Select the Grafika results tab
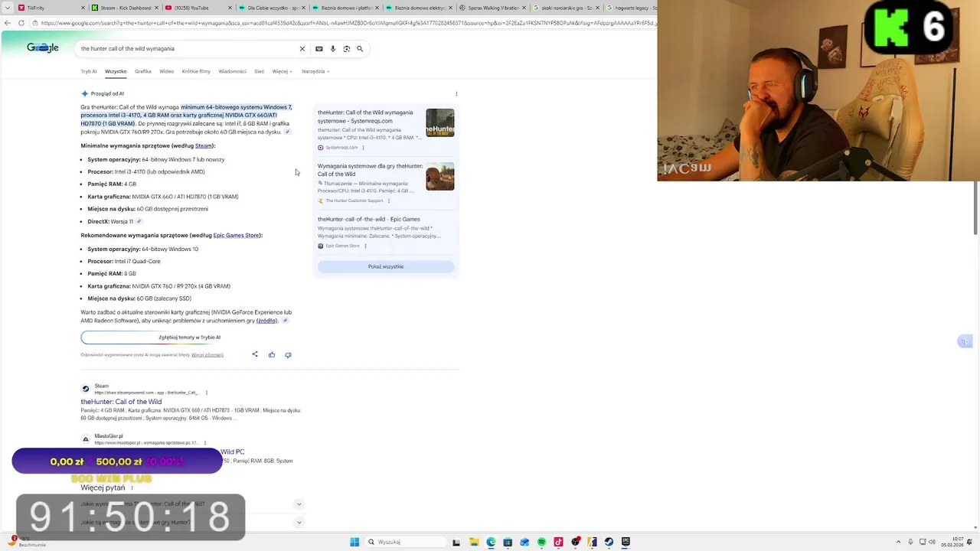 pyautogui.click(x=143, y=71)
